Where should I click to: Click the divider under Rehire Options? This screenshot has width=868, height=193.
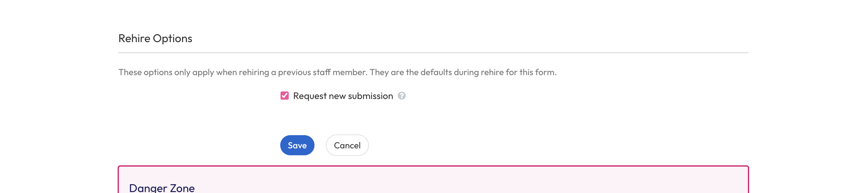click(431, 52)
